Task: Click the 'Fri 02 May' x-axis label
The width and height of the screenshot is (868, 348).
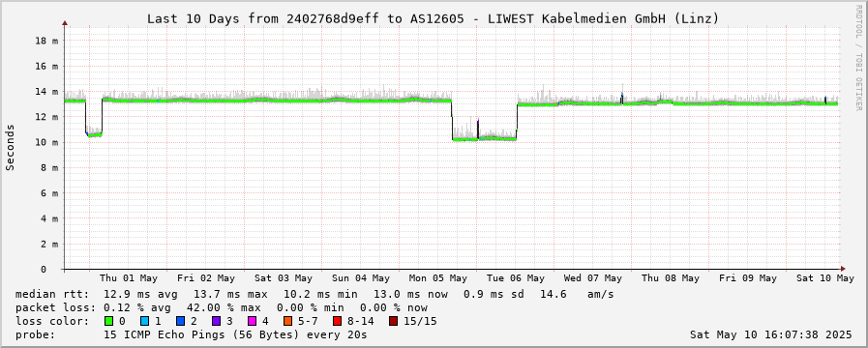Action: pyautogui.click(x=206, y=278)
